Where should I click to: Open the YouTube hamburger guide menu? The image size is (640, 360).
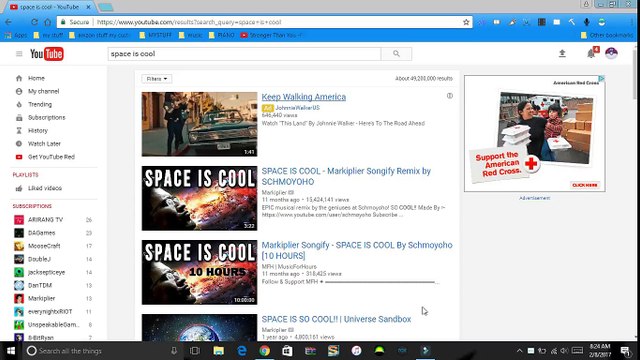[19, 54]
